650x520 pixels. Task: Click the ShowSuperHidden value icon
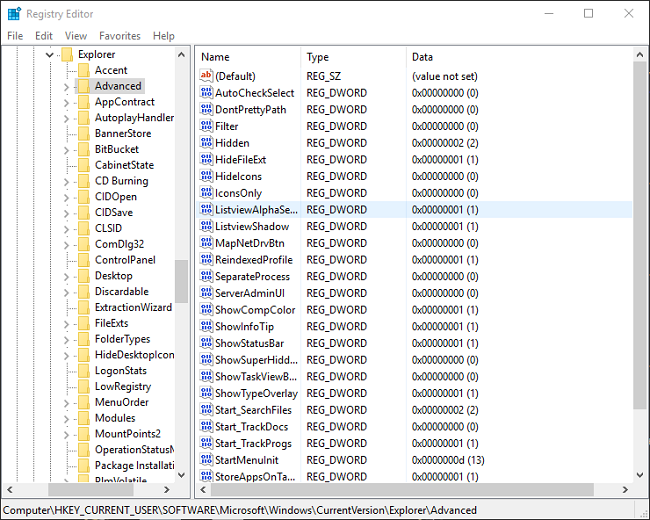coord(206,360)
